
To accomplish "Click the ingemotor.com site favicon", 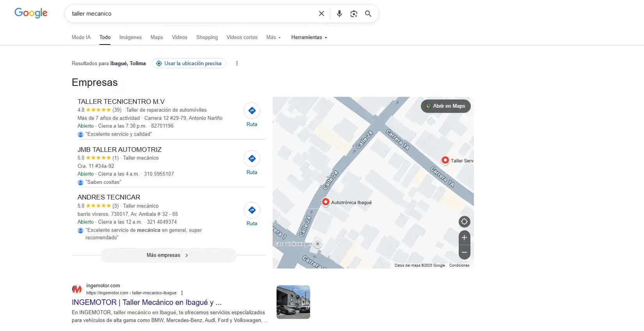I will [77, 289].
